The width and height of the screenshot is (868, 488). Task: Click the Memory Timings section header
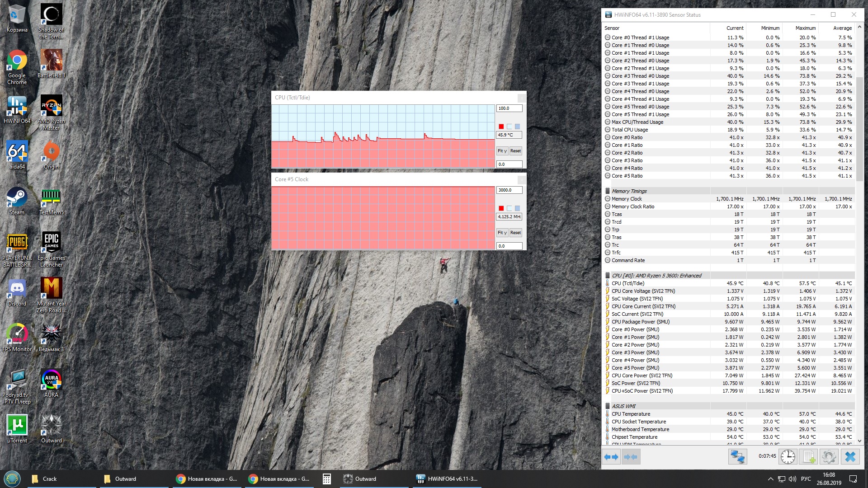pyautogui.click(x=629, y=191)
